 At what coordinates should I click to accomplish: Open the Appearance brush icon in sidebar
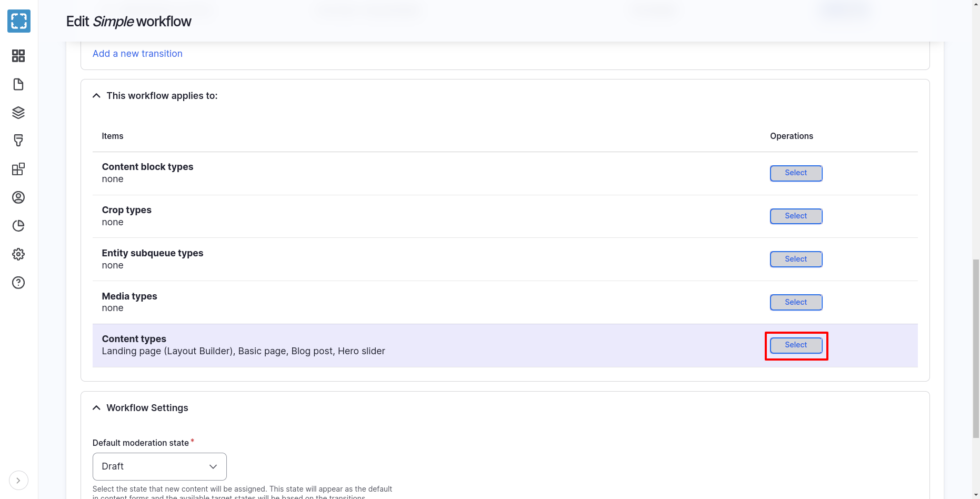18,141
